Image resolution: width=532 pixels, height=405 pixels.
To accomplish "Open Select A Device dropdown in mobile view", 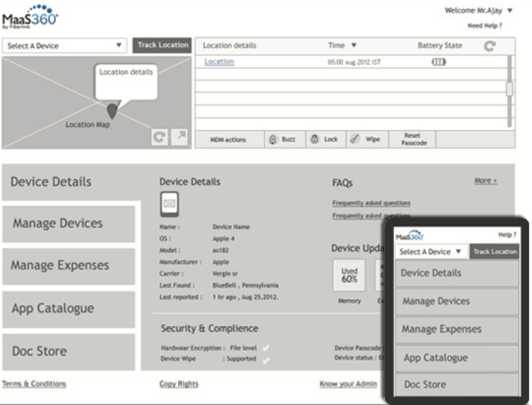I will tap(432, 252).
